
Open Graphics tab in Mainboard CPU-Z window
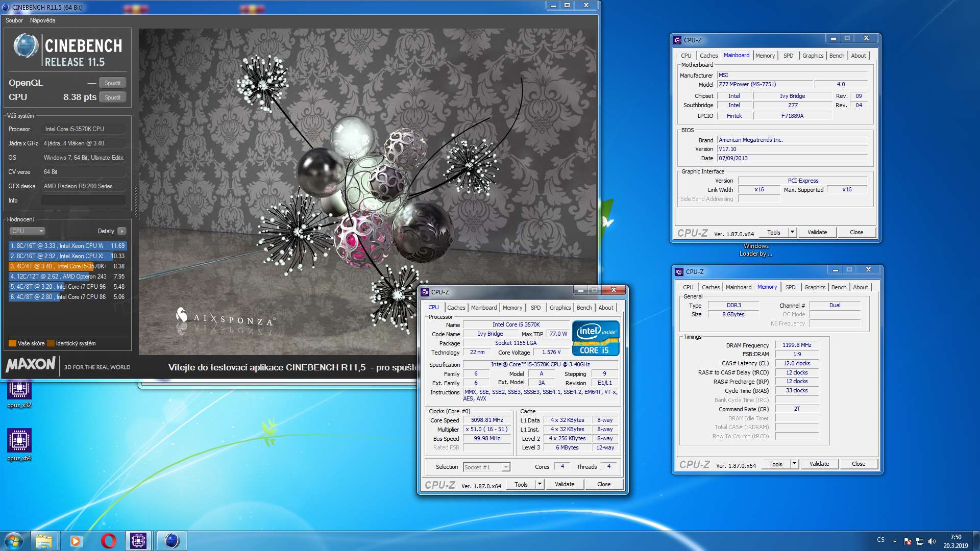(x=813, y=56)
